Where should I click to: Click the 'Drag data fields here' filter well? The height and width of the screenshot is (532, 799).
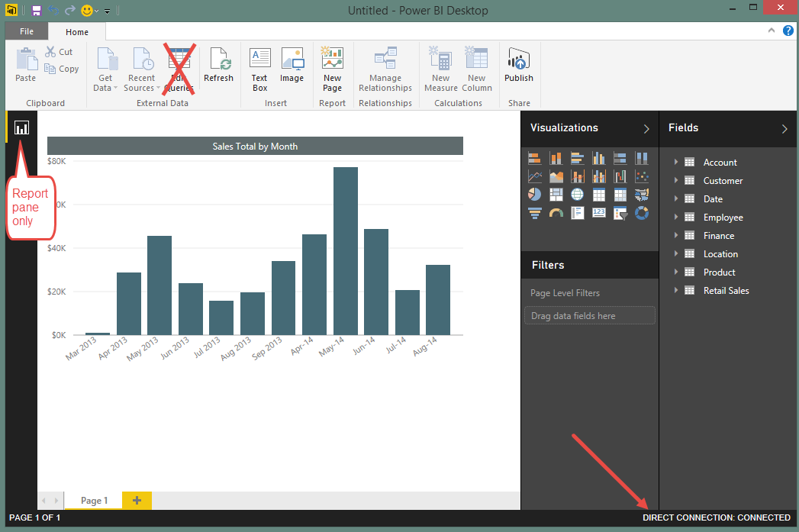(x=590, y=315)
